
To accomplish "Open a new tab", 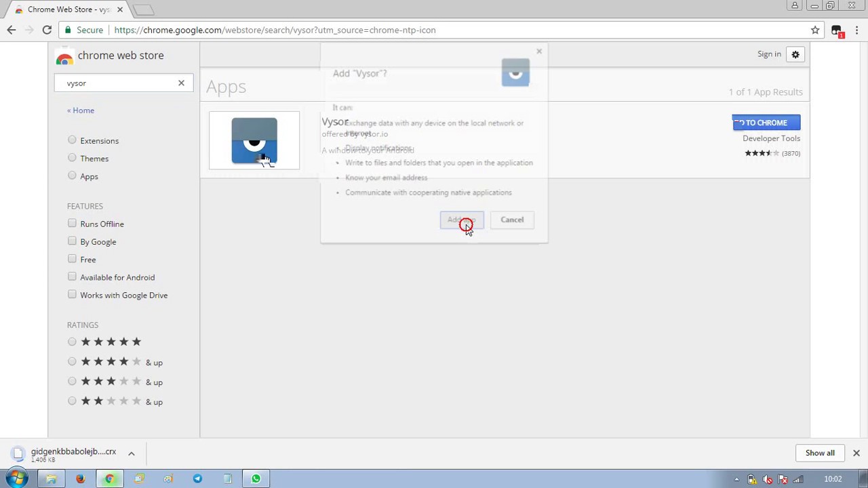I will (x=144, y=9).
